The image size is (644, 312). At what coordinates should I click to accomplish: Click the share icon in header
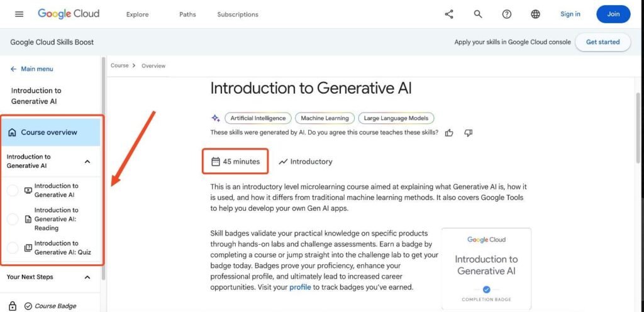(x=449, y=14)
